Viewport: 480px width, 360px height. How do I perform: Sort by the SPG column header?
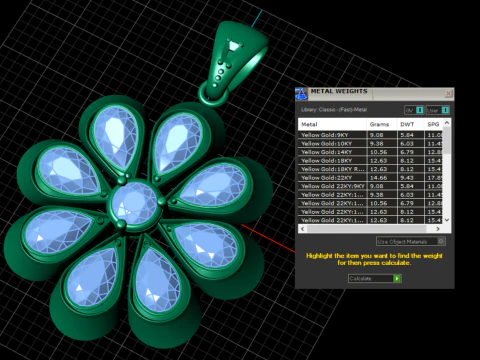click(434, 124)
